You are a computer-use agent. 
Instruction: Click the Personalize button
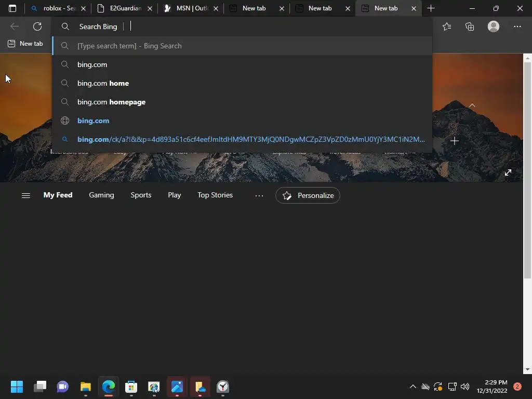(308, 195)
